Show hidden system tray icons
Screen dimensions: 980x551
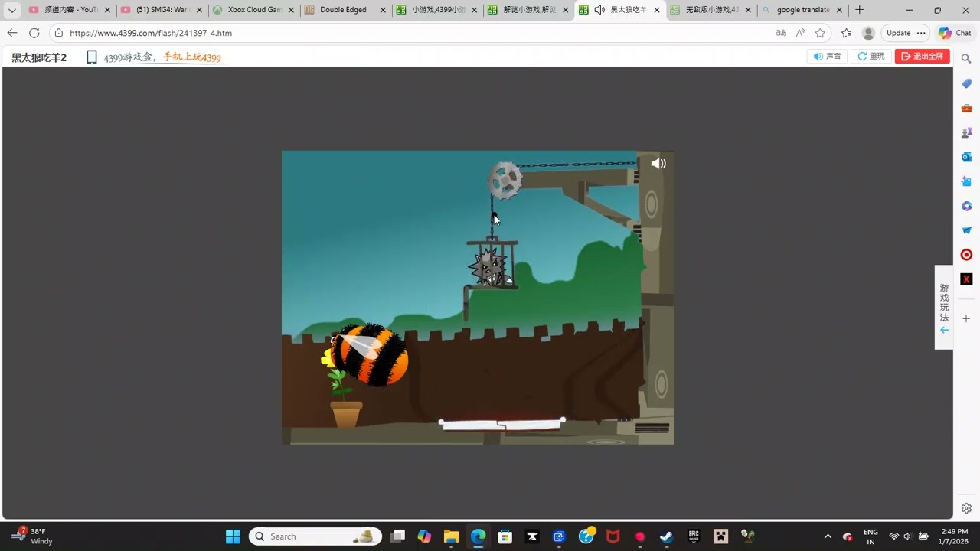pyautogui.click(x=828, y=536)
